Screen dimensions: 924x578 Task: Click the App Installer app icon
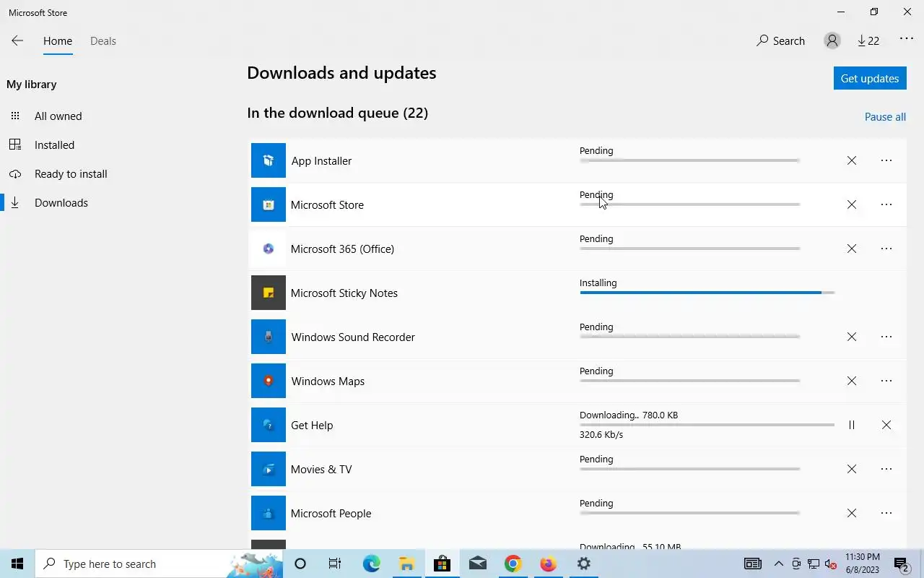(269, 160)
